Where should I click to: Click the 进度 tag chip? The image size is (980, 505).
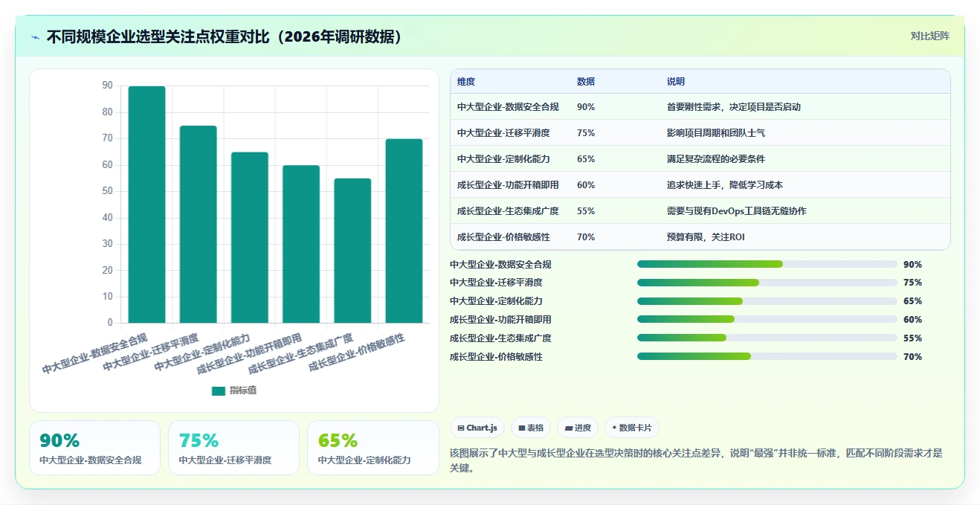[578, 428]
